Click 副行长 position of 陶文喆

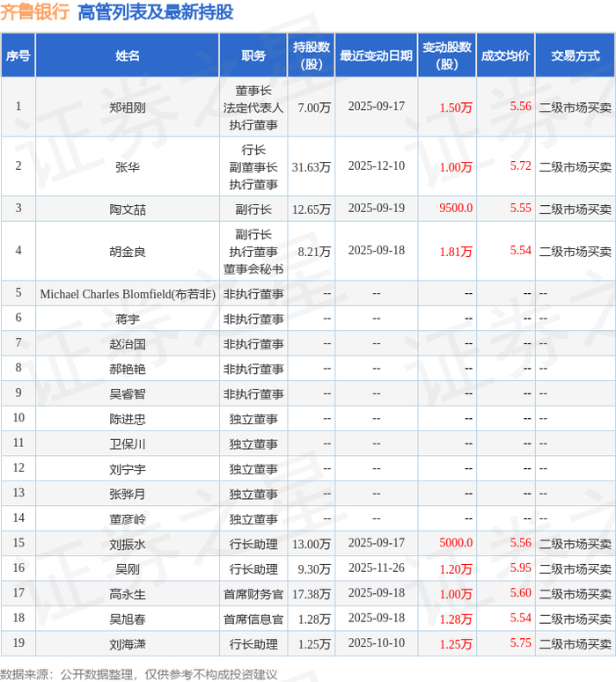253,209
